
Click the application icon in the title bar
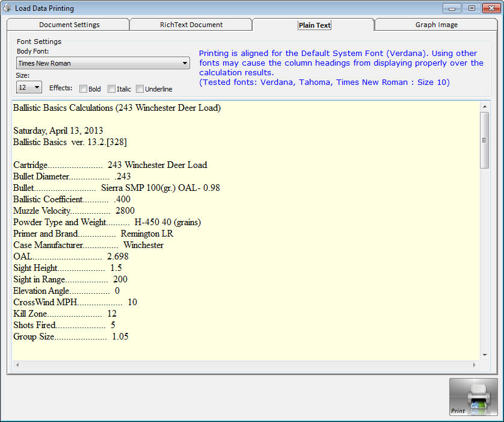[7, 8]
